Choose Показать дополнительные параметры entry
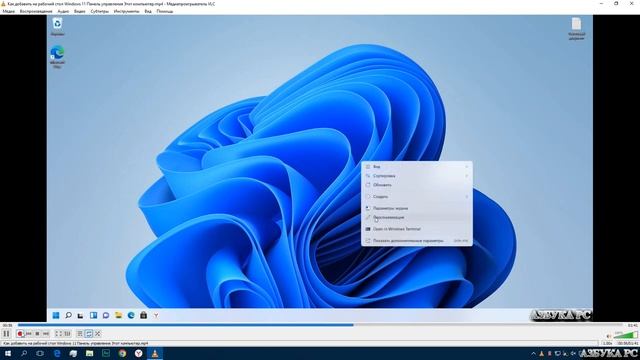640x360 pixels. click(x=417, y=241)
